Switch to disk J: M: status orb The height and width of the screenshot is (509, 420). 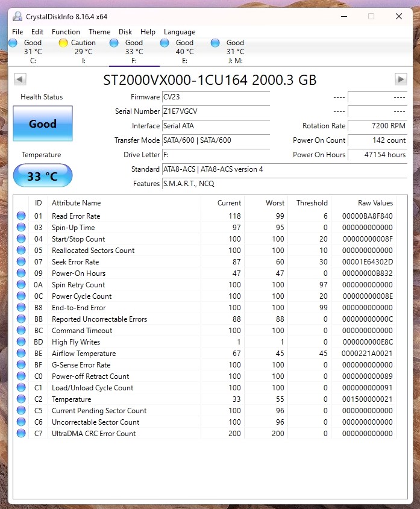pos(215,43)
